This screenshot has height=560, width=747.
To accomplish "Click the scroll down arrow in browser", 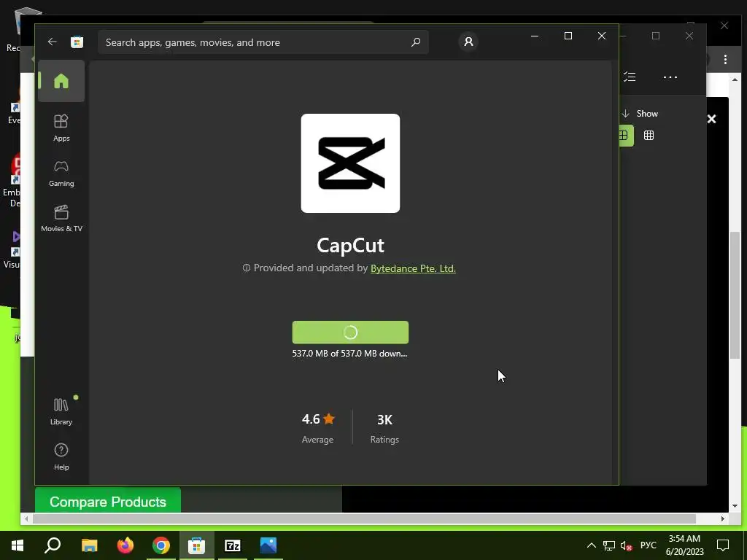I will 734,506.
